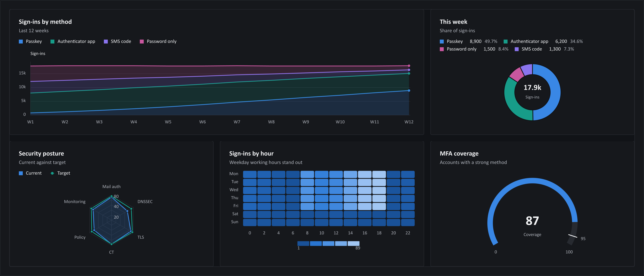Click the Mon row label in heatmap
The height and width of the screenshot is (276, 644).
234,174
